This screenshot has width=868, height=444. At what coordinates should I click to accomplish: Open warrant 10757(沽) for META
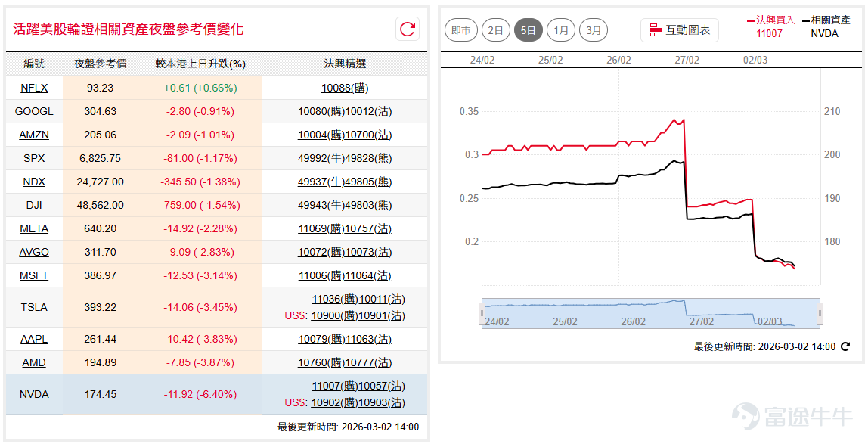coord(368,228)
